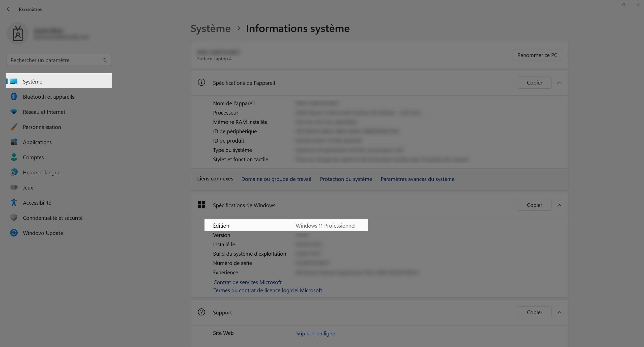Open Comptes settings page
Viewport: 644px width, 347px height.
click(x=59, y=157)
